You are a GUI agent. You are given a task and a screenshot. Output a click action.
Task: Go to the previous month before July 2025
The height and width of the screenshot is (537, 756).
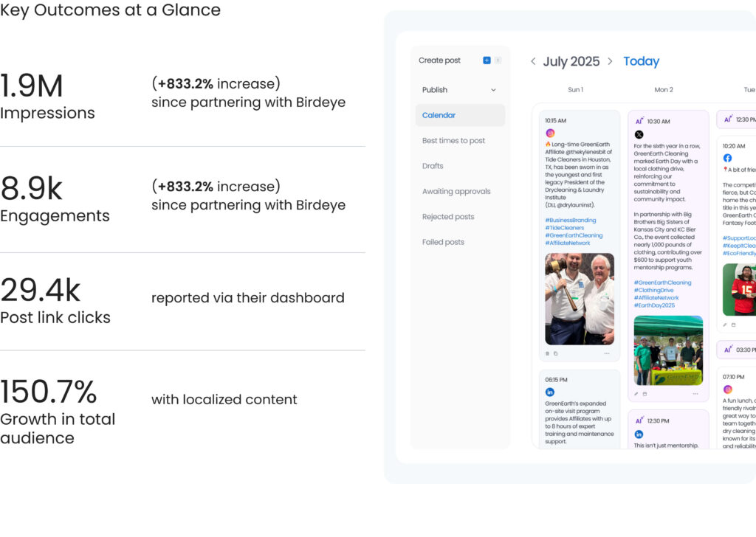coord(533,61)
